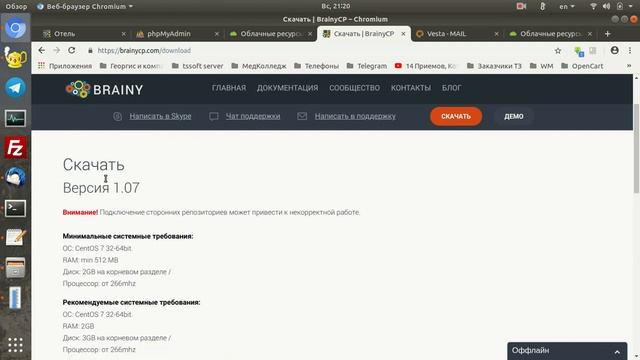Open FileZilla from the dock
640x360 pixels.
coord(16,147)
